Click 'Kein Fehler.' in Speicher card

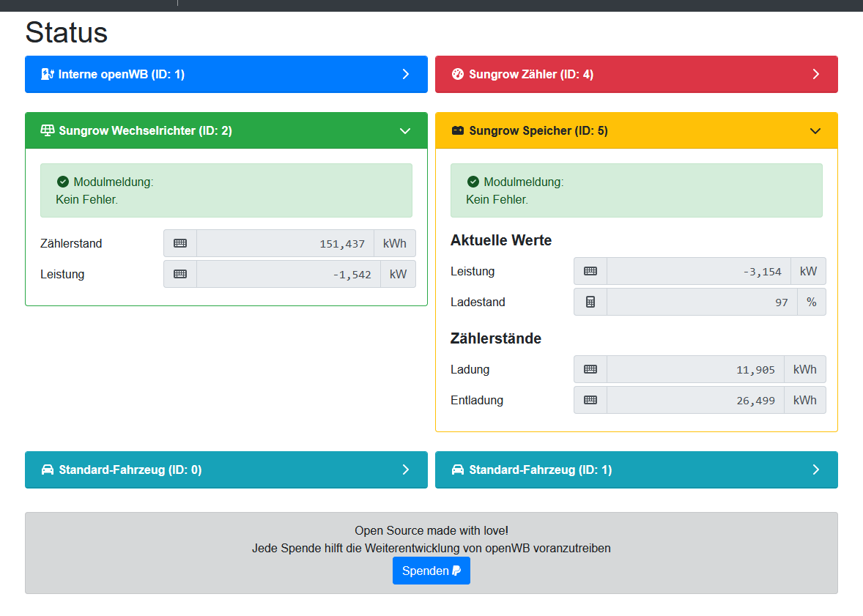point(497,199)
